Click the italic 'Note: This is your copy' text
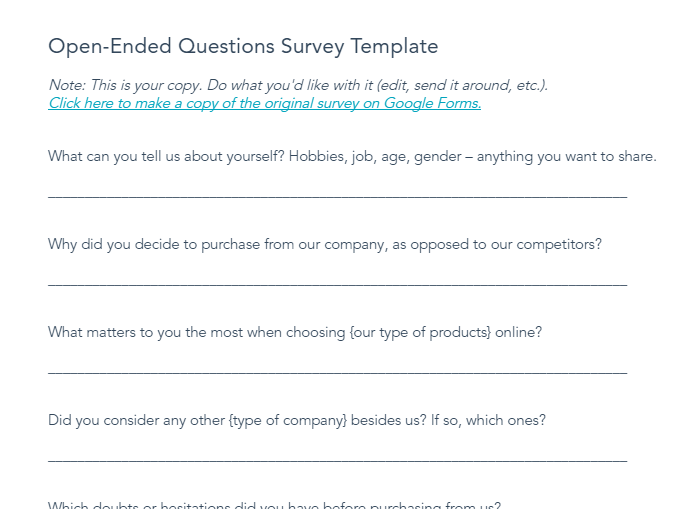 [298, 85]
